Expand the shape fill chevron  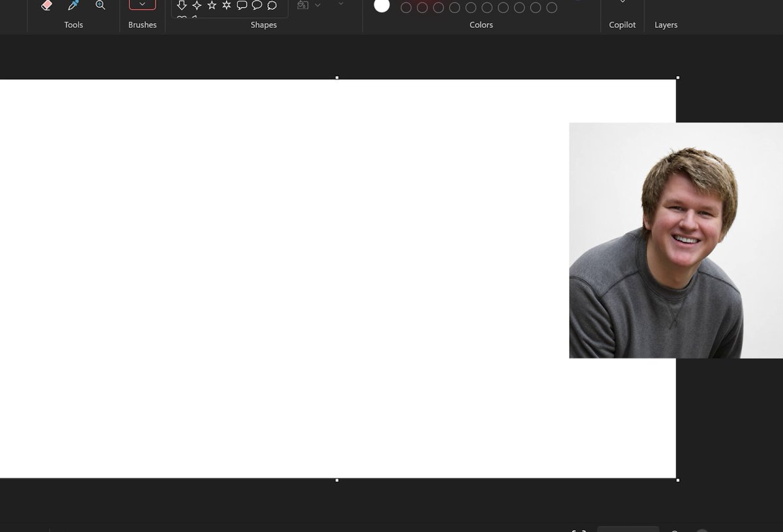[318, 5]
